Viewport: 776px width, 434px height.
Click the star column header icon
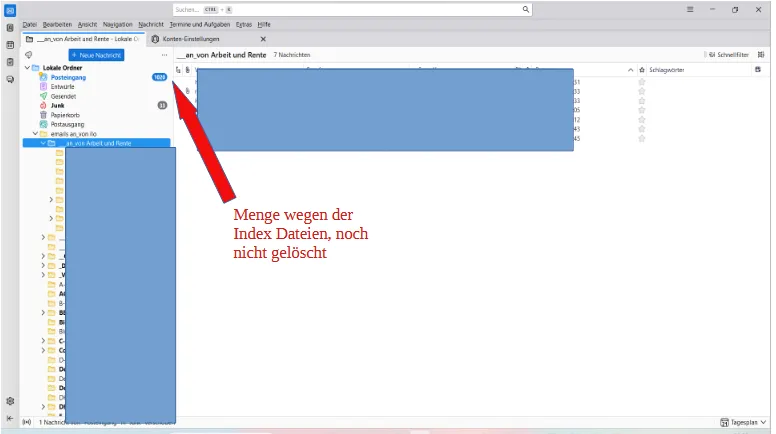[x=642, y=70]
